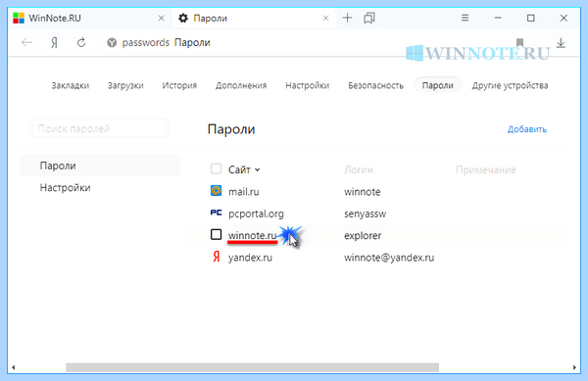Show the tab overview icon

tap(369, 18)
